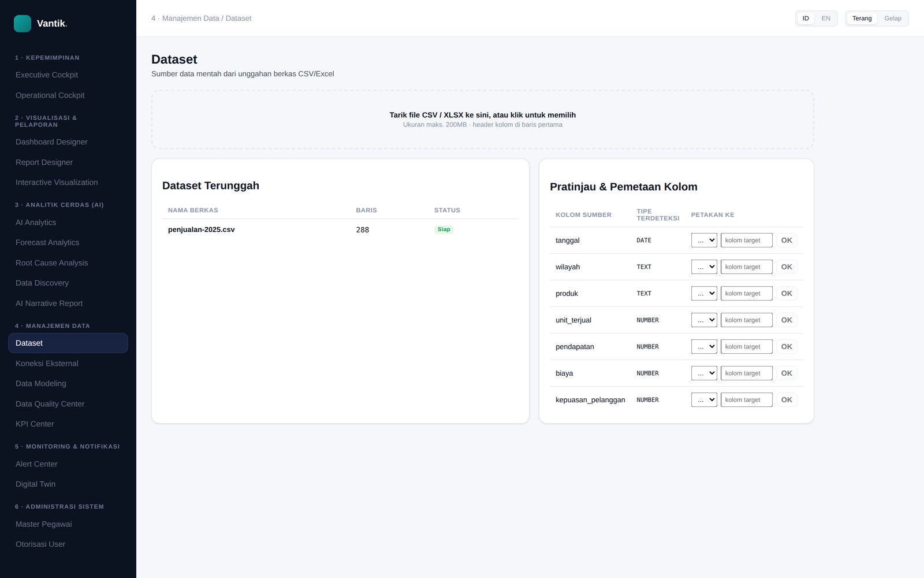The width and height of the screenshot is (924, 578).
Task: Go to Digital Twin
Action: (x=68, y=484)
